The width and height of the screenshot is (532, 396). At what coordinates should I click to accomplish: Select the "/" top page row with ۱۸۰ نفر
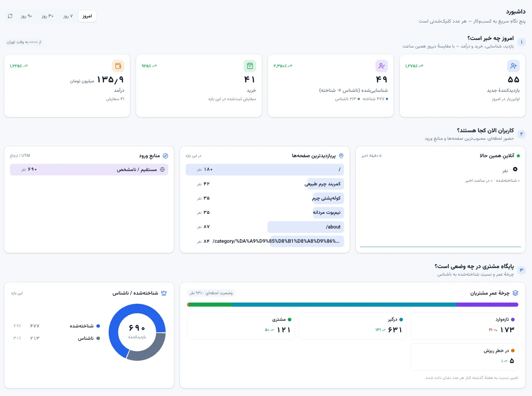click(x=265, y=169)
